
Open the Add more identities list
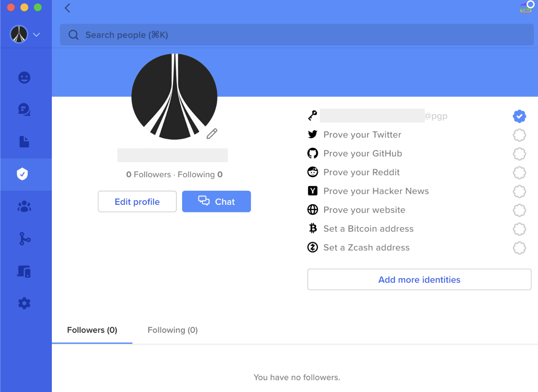[419, 280]
